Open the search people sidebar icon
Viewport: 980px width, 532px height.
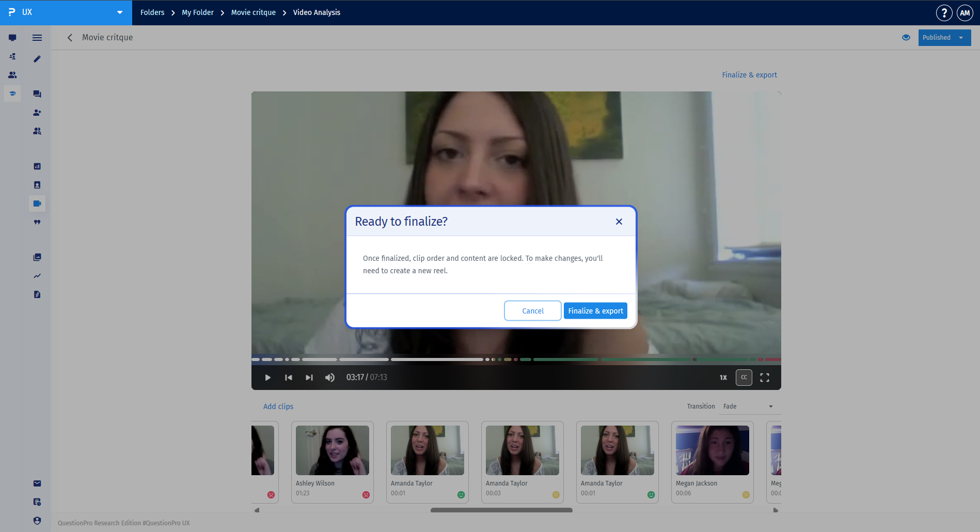point(37,131)
